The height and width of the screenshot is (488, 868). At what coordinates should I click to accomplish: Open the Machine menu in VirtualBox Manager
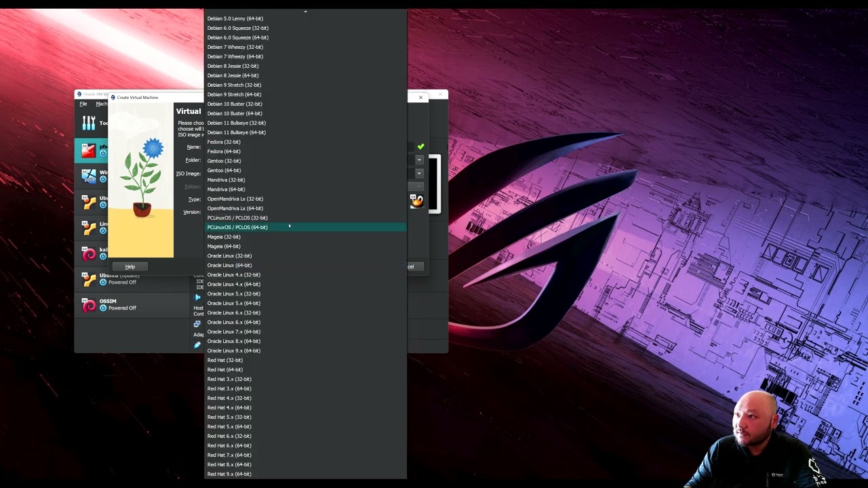(101, 104)
